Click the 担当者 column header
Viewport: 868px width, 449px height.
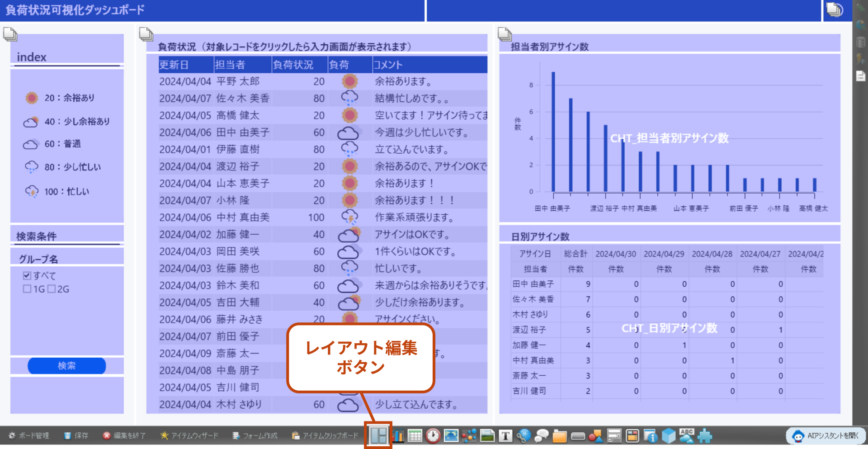[x=242, y=65]
